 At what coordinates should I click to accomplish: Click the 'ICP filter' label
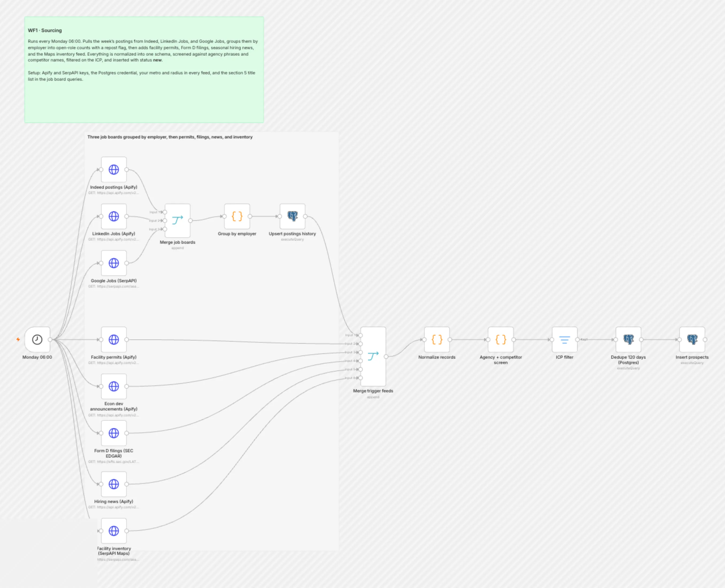coord(565,357)
